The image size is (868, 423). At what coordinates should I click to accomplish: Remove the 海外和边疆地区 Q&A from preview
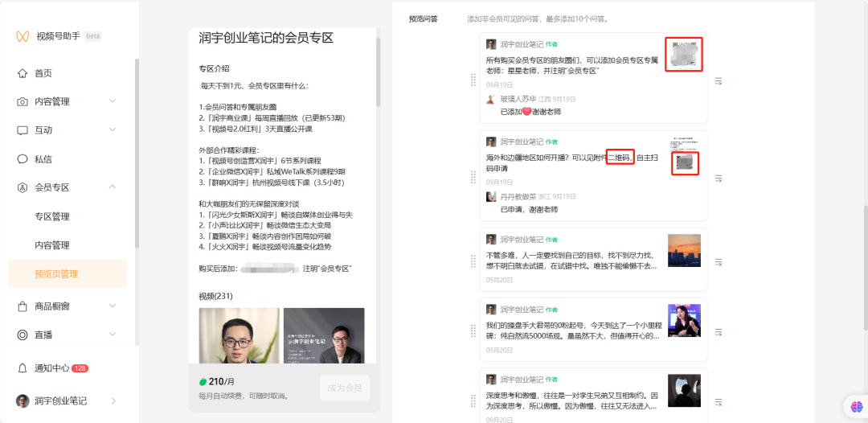point(719,179)
